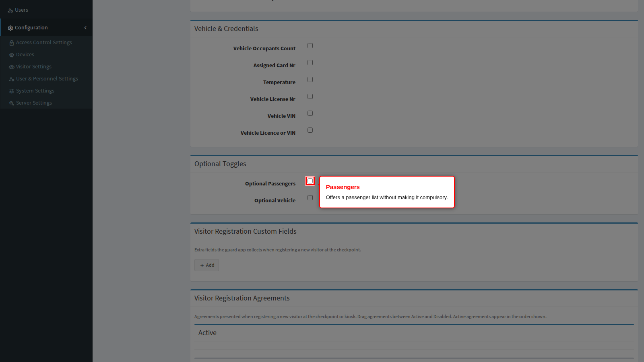Click Visitor Registration Custom Fields heading

[245, 231]
